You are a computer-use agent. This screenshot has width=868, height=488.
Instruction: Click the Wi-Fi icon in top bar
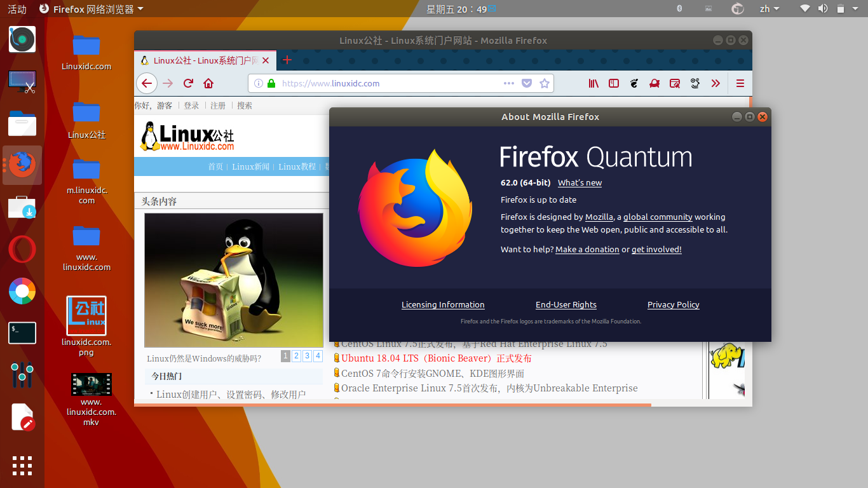point(805,9)
